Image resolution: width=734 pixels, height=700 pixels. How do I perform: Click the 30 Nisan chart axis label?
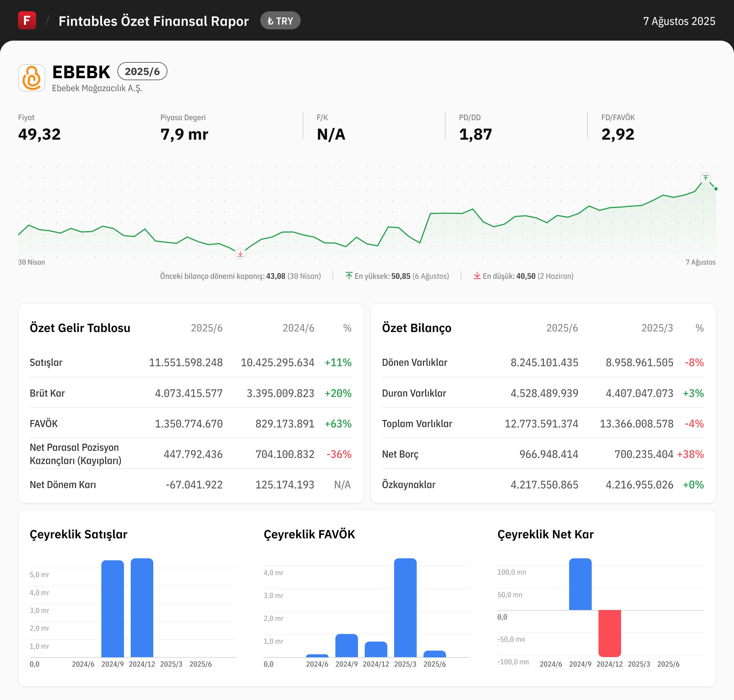pyautogui.click(x=31, y=262)
